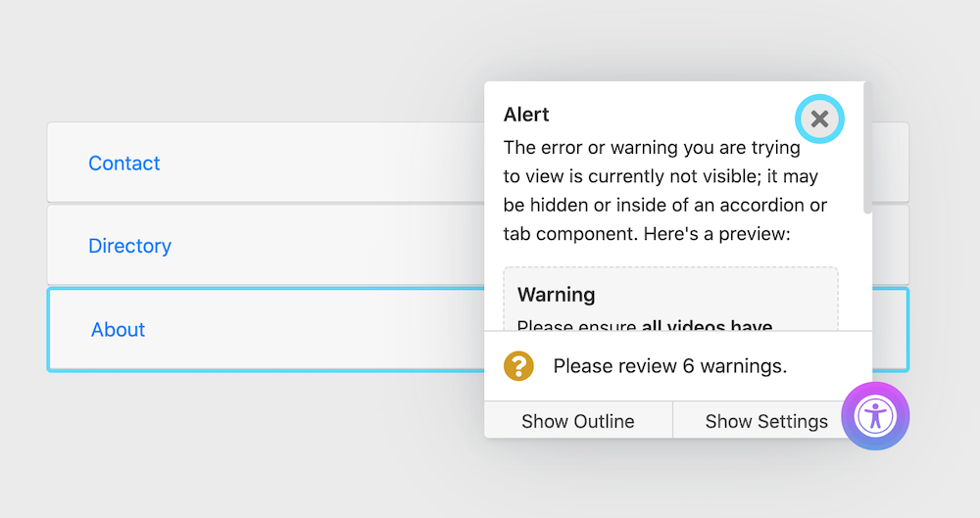Click the yellow question mark warning icon
The height and width of the screenshot is (518, 980).
(x=518, y=366)
